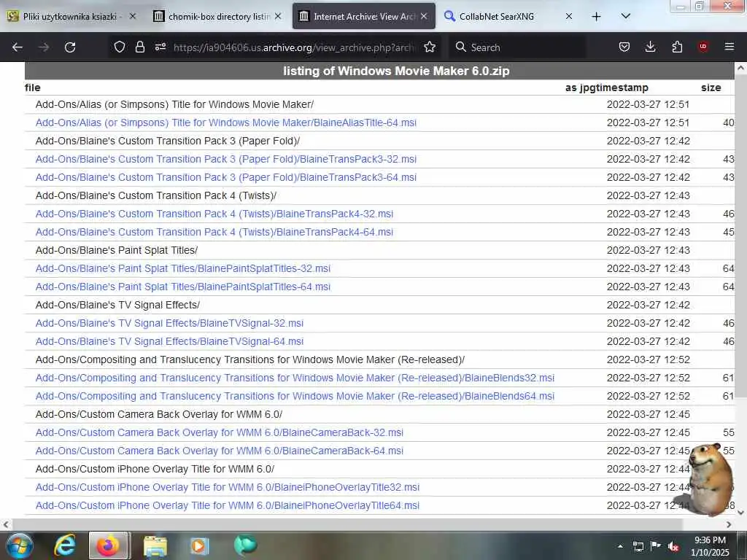Screen dimensions: 747x560
Task: Download BlainePaintSplatTitles-32.msi
Action: [x=183, y=268]
